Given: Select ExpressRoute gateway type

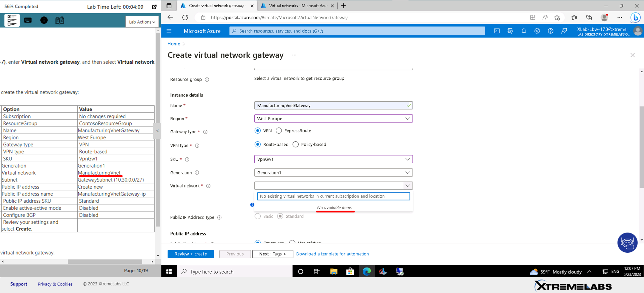Looking at the screenshot, I should [279, 131].
